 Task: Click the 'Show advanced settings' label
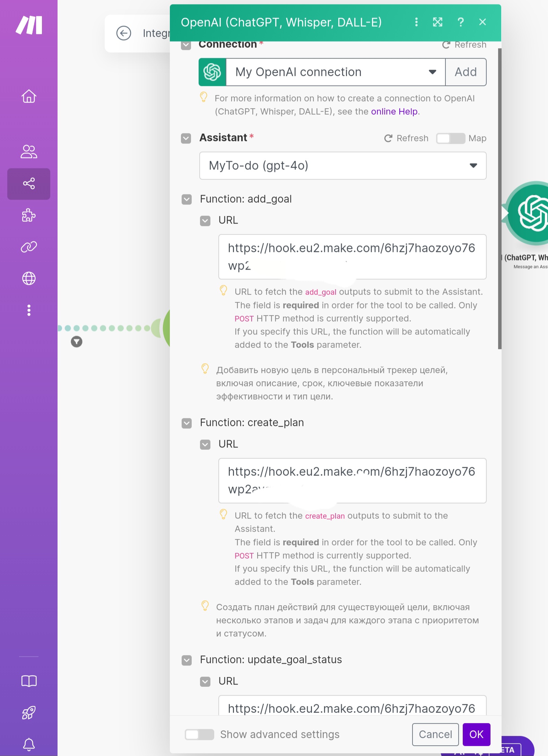(x=280, y=734)
